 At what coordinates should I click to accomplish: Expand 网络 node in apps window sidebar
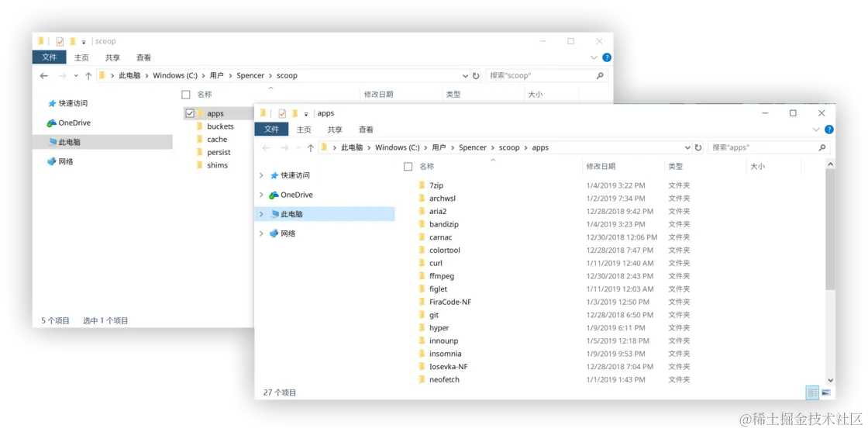[x=261, y=233]
